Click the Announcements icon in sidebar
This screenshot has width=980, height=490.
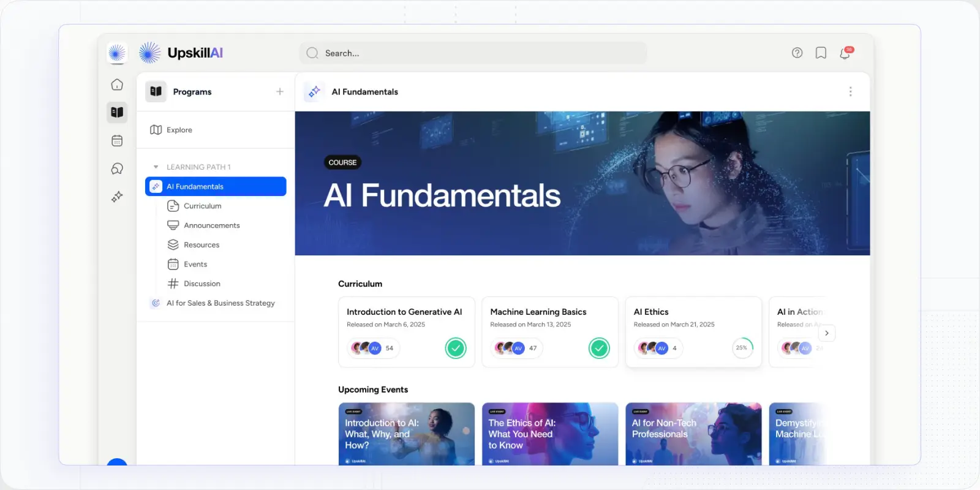pos(173,225)
